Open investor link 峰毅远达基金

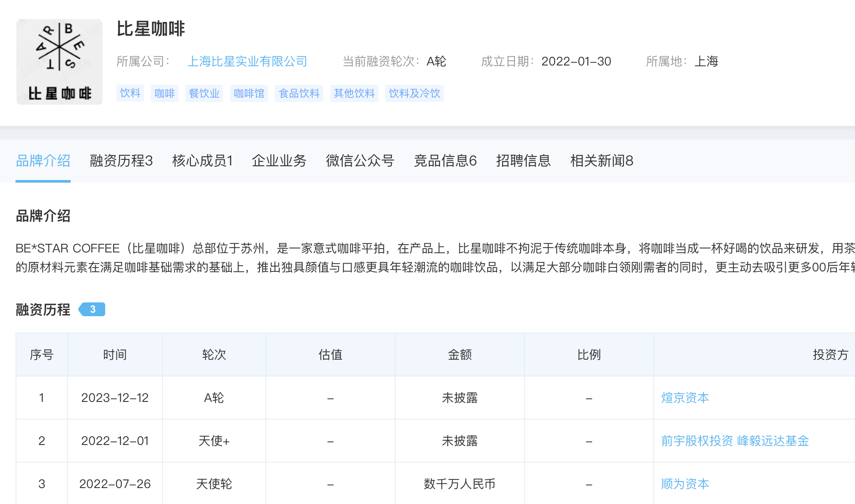[773, 441]
